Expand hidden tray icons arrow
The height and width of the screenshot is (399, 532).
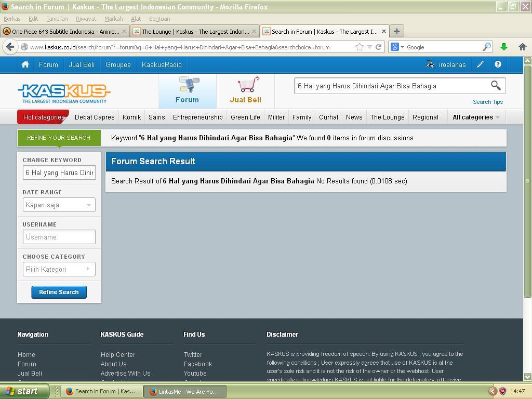pos(493,391)
